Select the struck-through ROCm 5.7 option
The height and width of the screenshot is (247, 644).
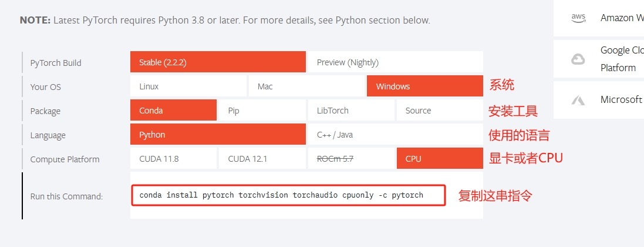[351, 158]
